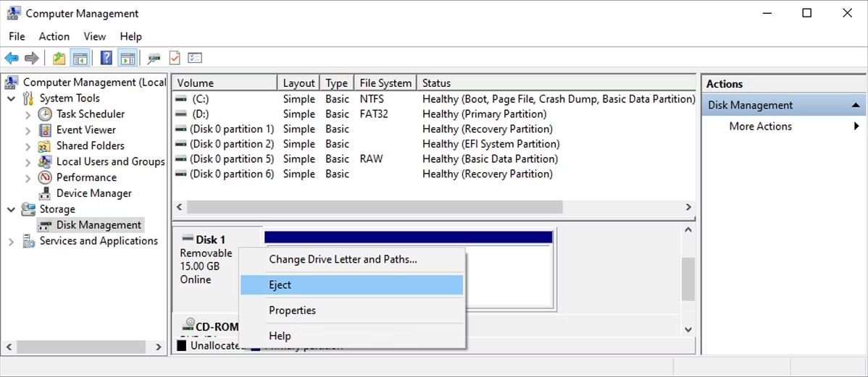Expand the Event Viewer node
Screen dimensions: 868x377
coord(28,130)
